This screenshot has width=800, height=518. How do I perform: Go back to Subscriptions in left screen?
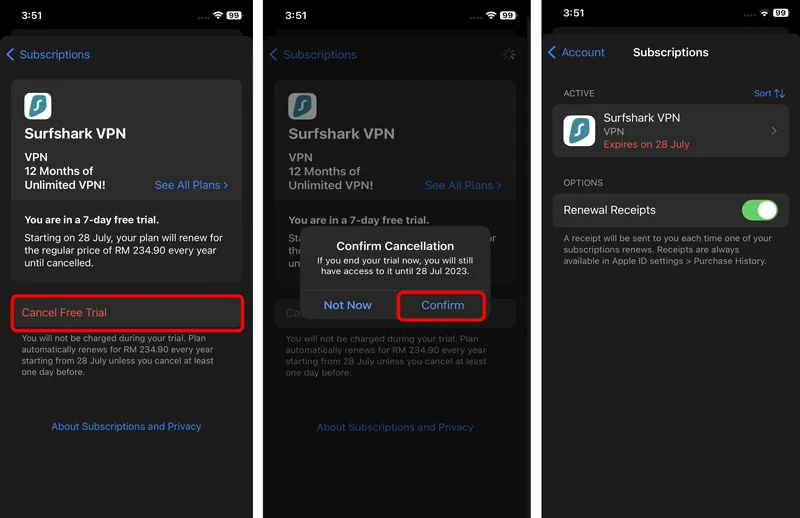pyautogui.click(x=48, y=55)
